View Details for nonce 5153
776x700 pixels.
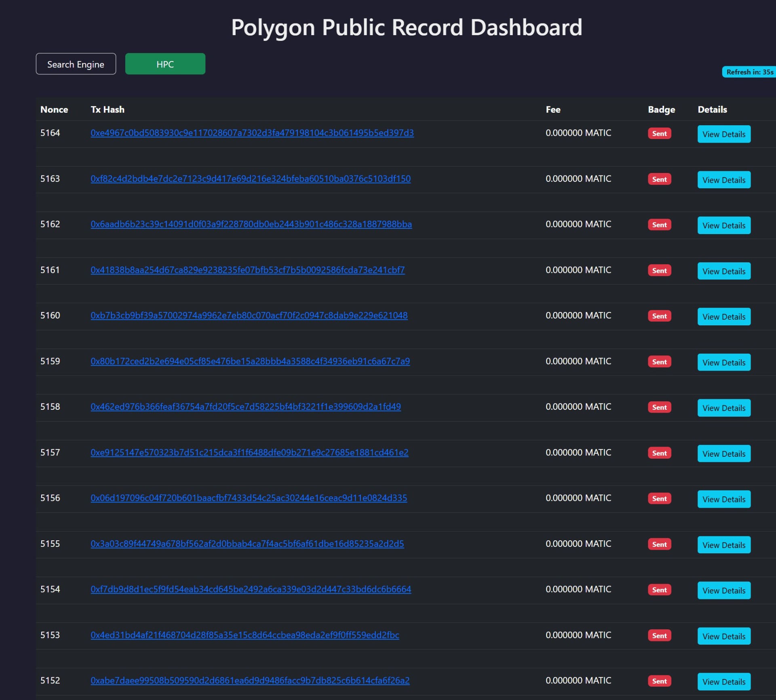click(x=723, y=637)
